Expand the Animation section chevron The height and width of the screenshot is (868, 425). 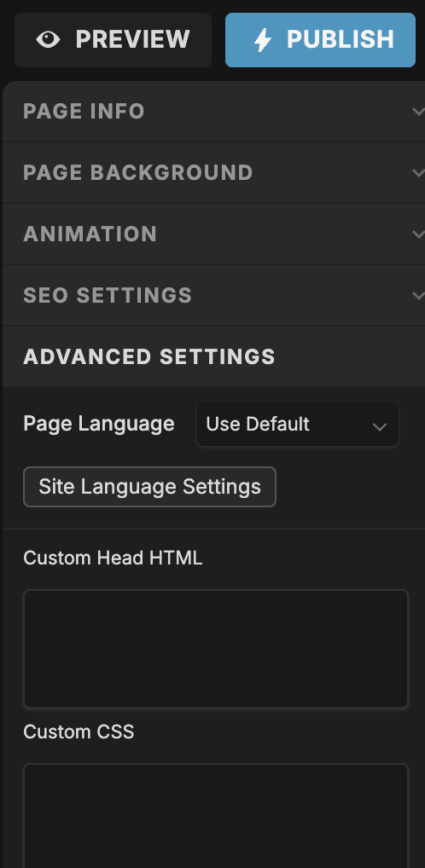pyautogui.click(x=418, y=234)
